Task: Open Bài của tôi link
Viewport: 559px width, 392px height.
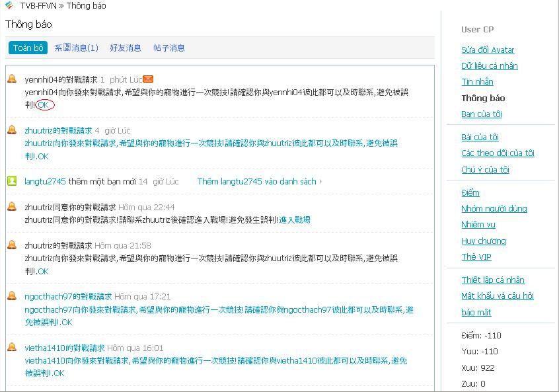Action: (x=480, y=137)
